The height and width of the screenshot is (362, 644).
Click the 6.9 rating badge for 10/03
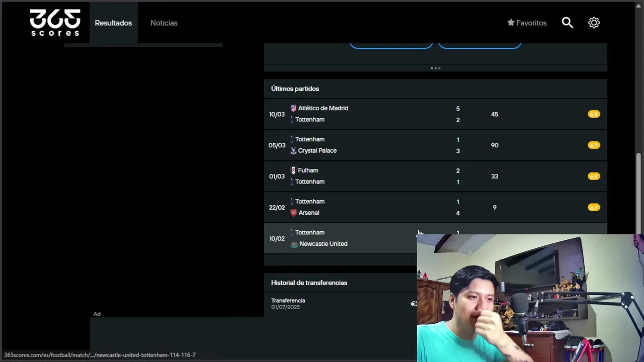click(x=594, y=114)
